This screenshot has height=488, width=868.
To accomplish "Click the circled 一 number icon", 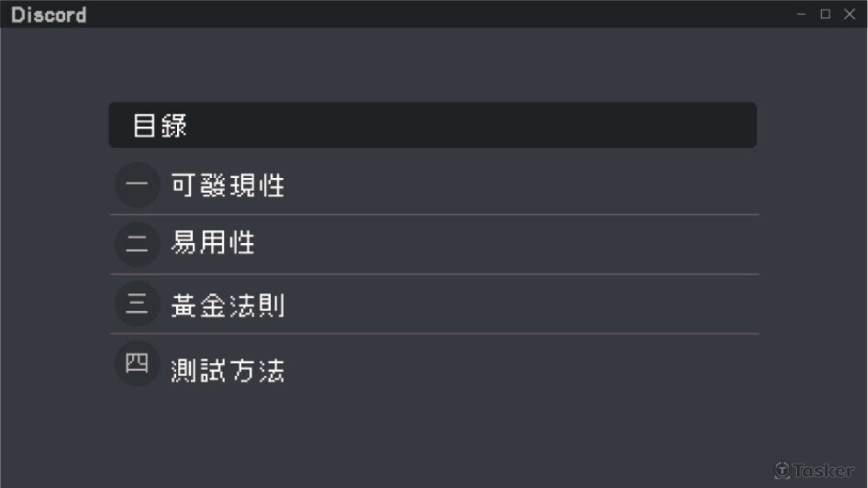I will point(137,185).
